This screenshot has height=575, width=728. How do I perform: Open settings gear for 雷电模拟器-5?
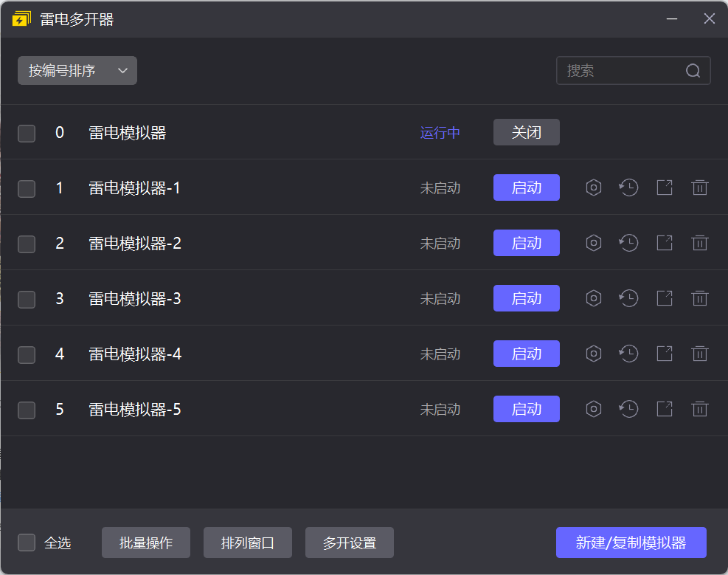pyautogui.click(x=594, y=409)
